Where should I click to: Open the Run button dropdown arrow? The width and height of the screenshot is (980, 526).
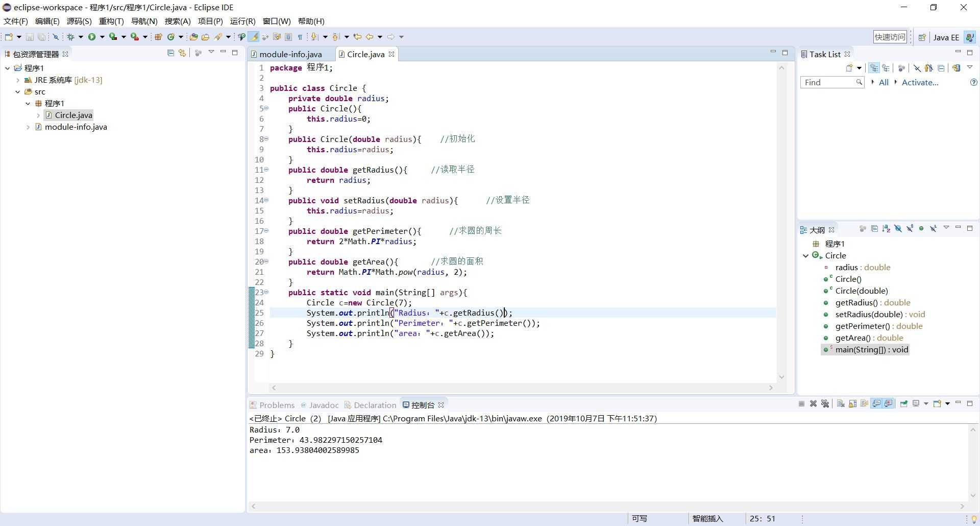[102, 37]
